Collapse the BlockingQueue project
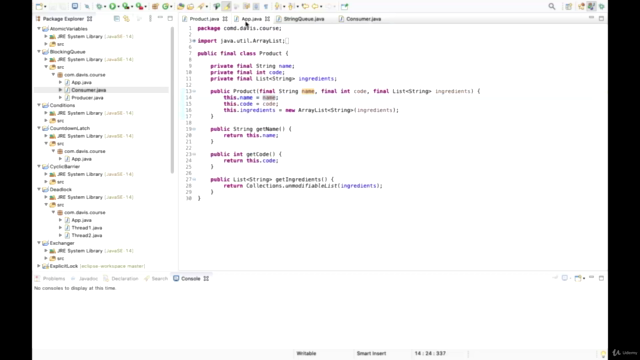This screenshot has height=360, width=640. pos(39,52)
